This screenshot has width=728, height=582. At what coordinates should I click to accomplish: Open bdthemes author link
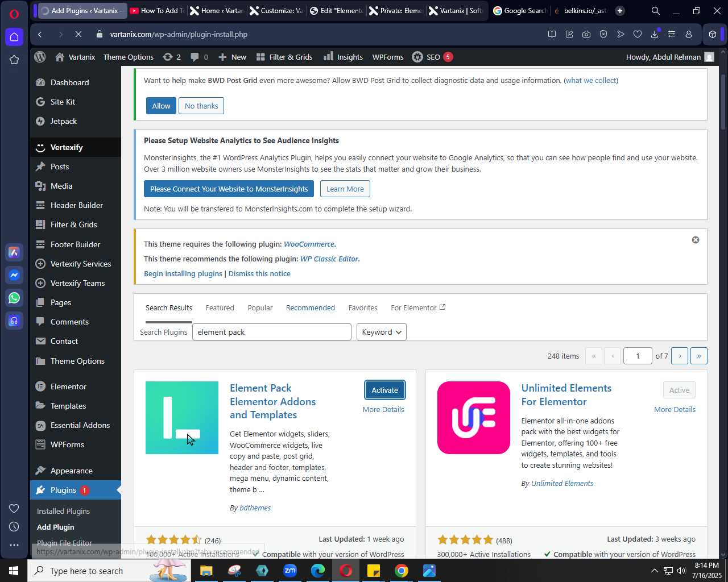(x=255, y=508)
